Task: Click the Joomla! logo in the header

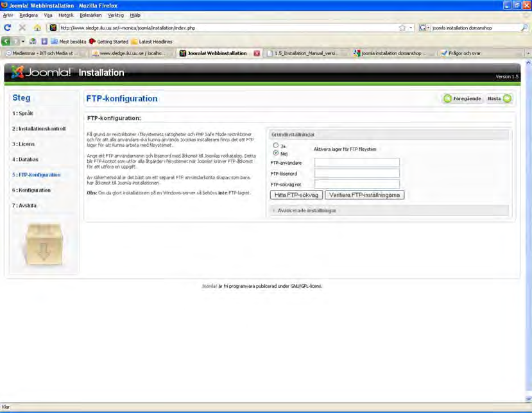Action: [x=41, y=72]
